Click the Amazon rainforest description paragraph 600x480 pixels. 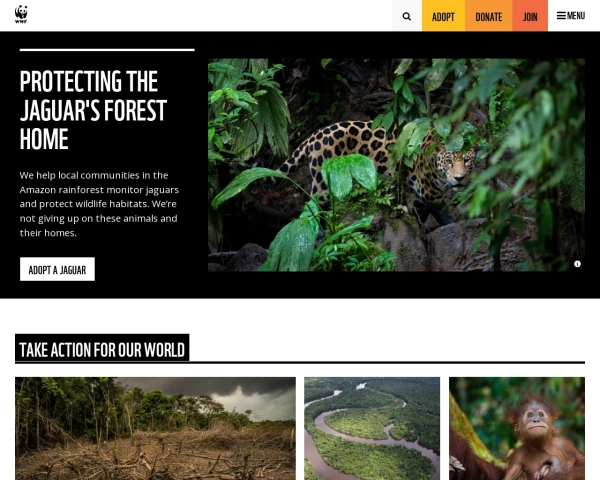(x=99, y=204)
